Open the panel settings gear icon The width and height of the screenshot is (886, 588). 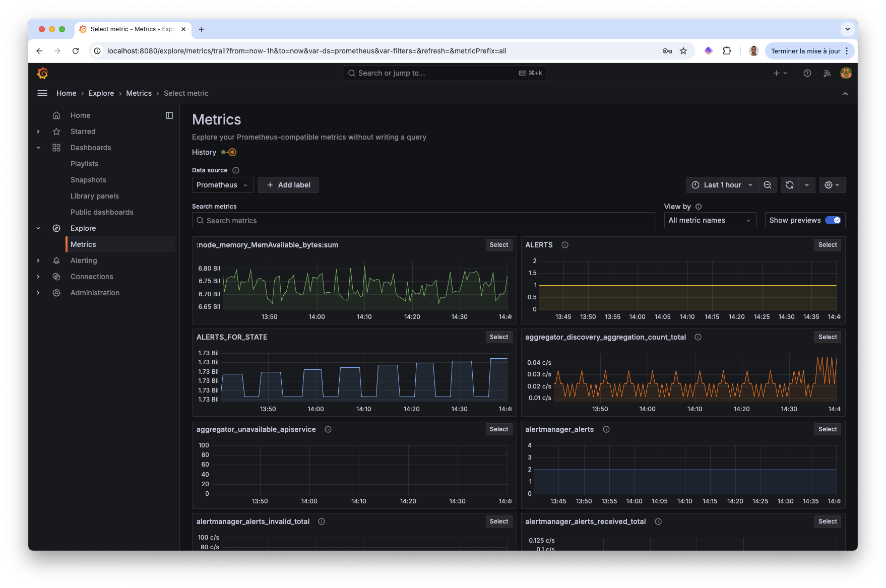[x=829, y=185]
